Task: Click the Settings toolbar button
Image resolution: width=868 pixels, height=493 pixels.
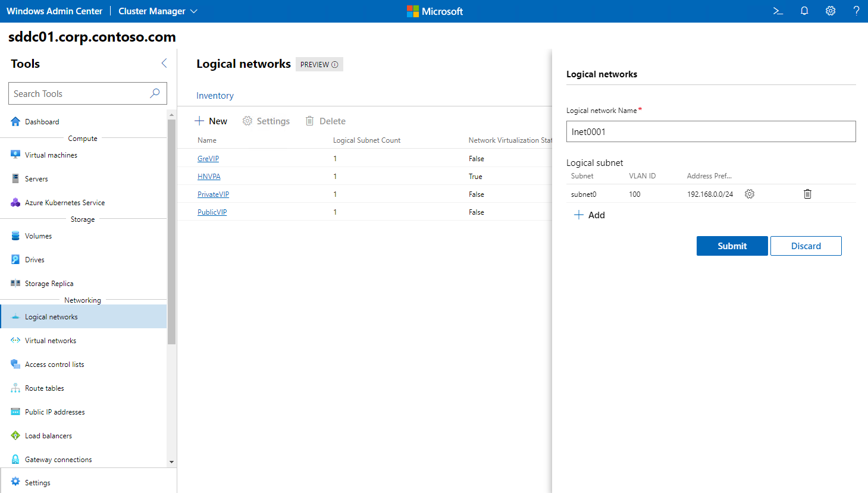Action: pos(266,121)
